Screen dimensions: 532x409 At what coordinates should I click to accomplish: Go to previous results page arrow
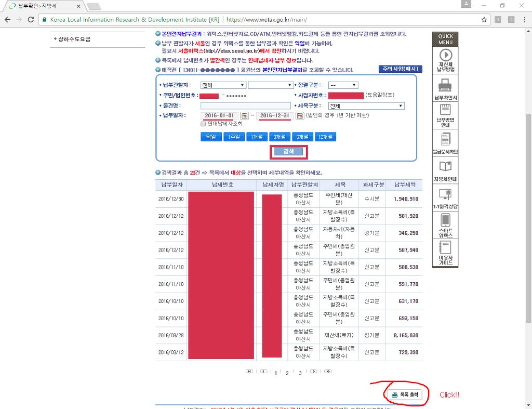click(x=263, y=372)
